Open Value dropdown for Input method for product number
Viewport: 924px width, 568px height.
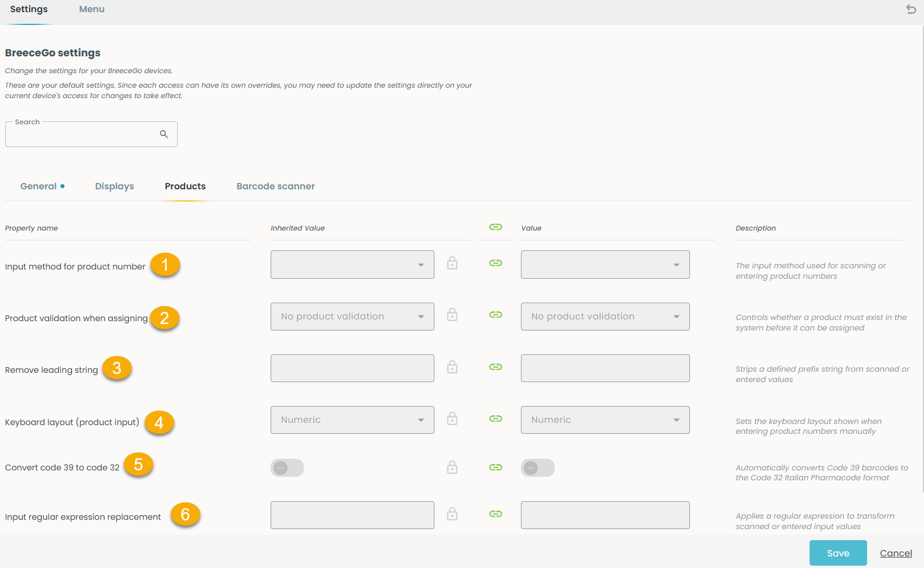tap(605, 265)
